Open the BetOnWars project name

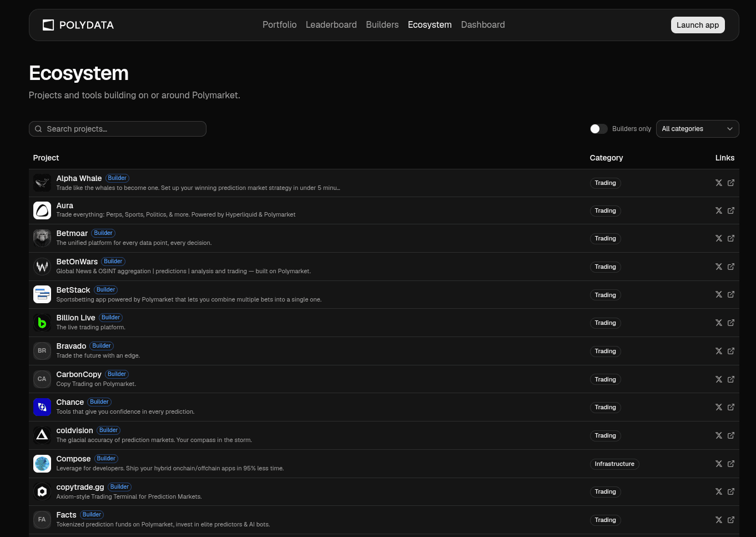[x=77, y=262]
